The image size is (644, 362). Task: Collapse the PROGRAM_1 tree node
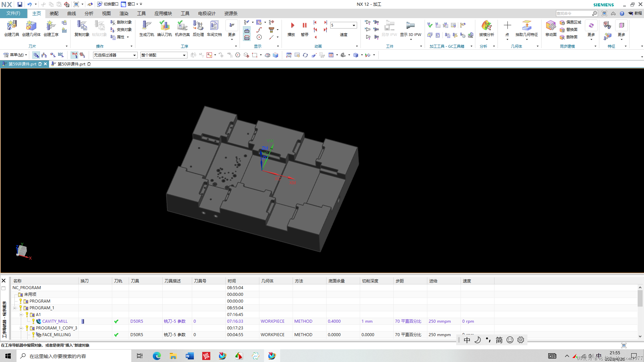click(15, 308)
